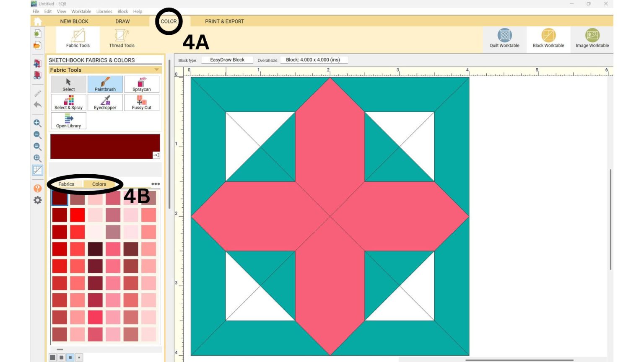Collapse the Fabric Tools panel header arrow
644x362 pixels.
click(156, 70)
